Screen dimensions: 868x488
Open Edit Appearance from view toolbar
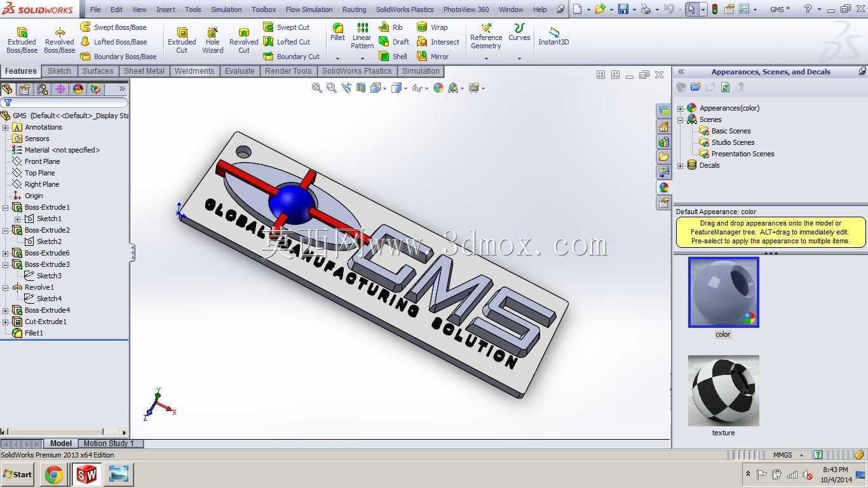[x=438, y=88]
